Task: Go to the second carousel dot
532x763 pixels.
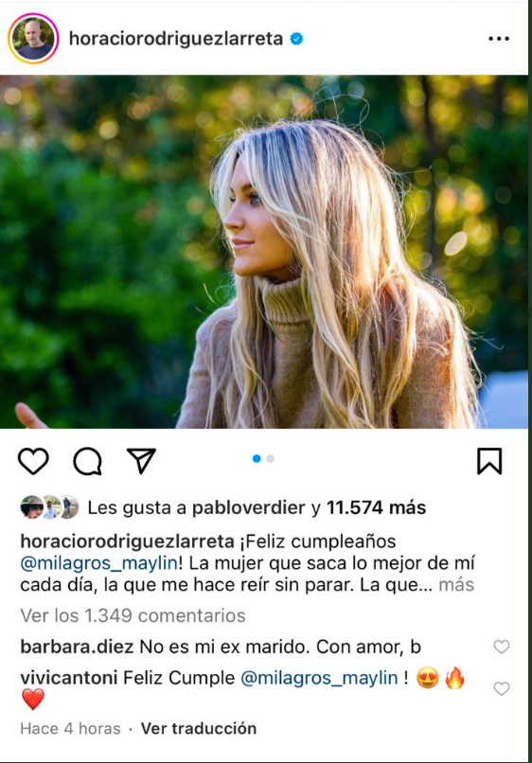Action: [x=271, y=458]
